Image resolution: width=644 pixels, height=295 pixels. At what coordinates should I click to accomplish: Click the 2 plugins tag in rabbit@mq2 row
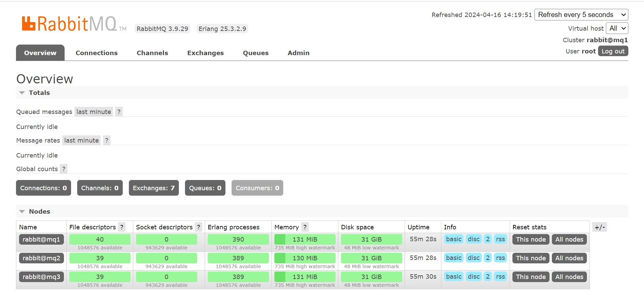click(488, 258)
